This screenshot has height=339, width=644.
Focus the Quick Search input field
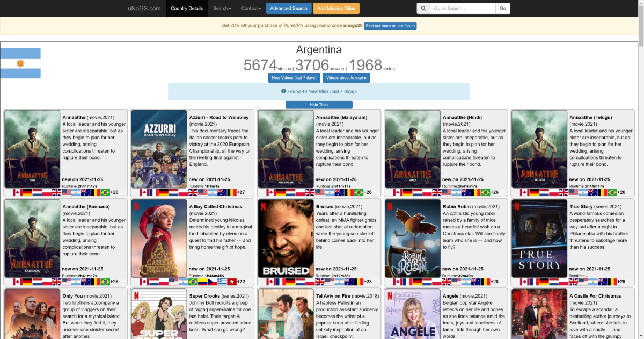point(463,8)
